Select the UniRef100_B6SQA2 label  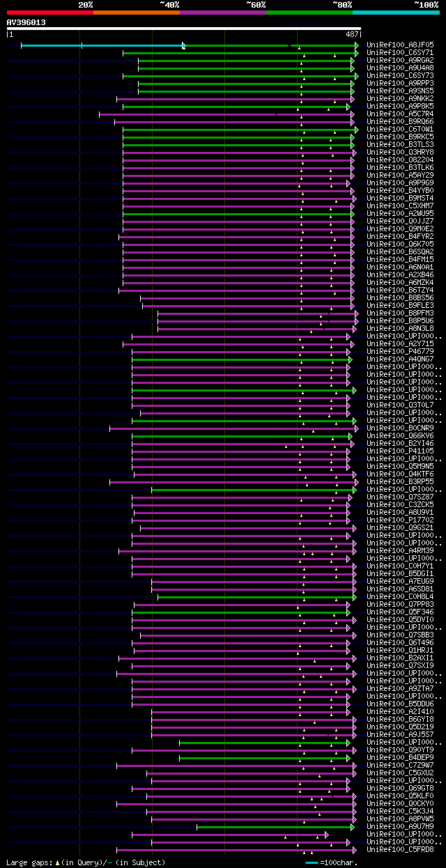click(x=401, y=252)
